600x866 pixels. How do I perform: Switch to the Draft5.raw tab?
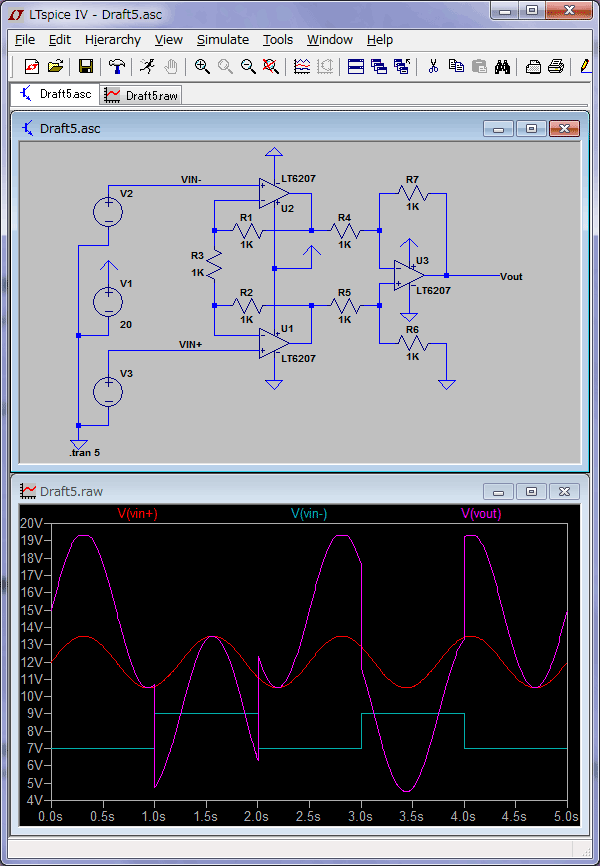coord(141,95)
